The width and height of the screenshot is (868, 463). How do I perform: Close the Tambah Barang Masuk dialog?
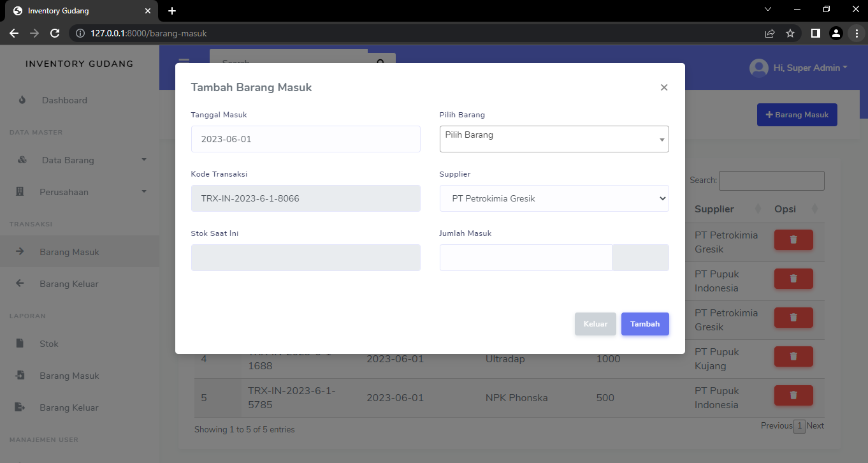pyautogui.click(x=663, y=87)
